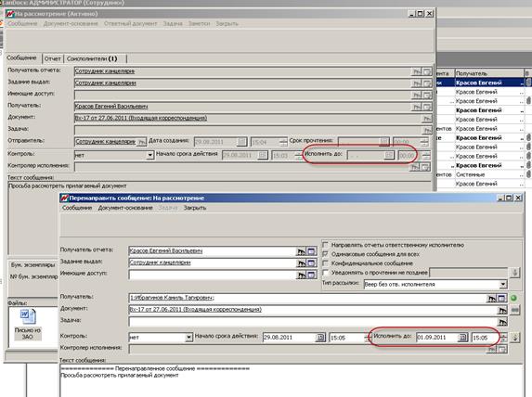Open lookup for Получатель in На рассмотрение window
Image resolution: width=532 pixels, height=397 pixels.
417,107
